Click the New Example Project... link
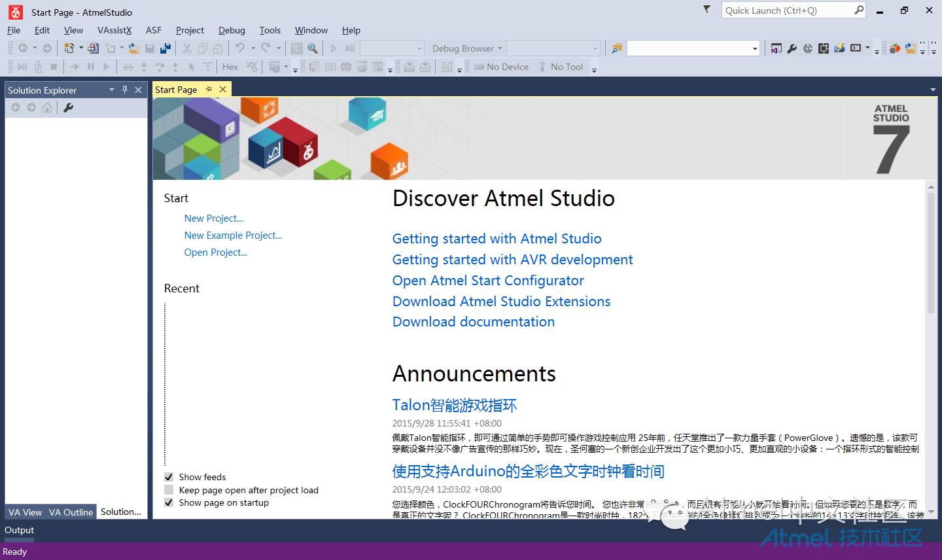This screenshot has height=560, width=942. click(233, 236)
